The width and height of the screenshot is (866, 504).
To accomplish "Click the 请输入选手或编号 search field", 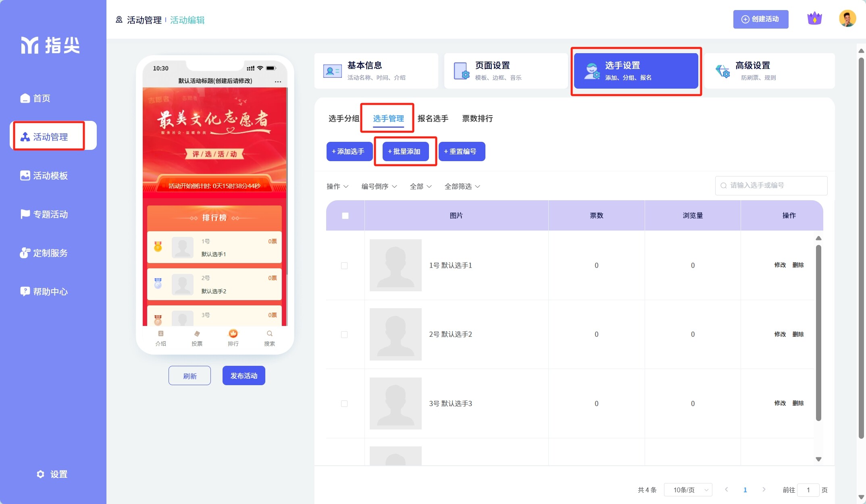I will pos(771,185).
